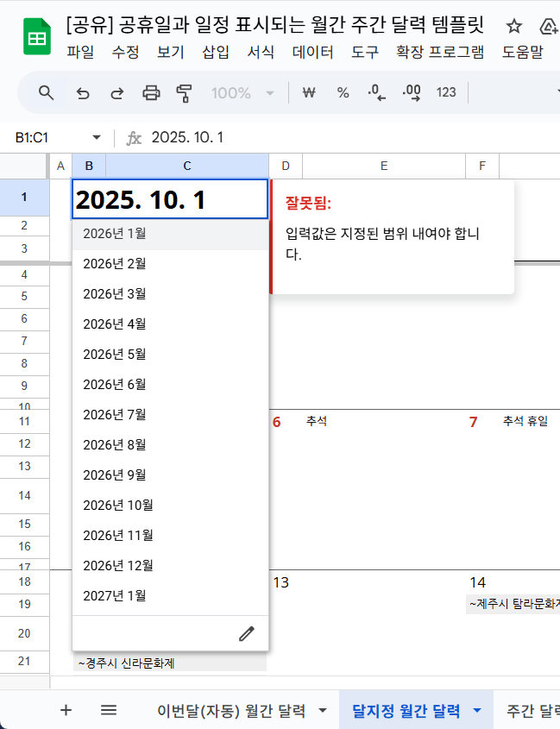Decrease decimal places button
The height and width of the screenshot is (729, 560).
pyautogui.click(x=377, y=92)
